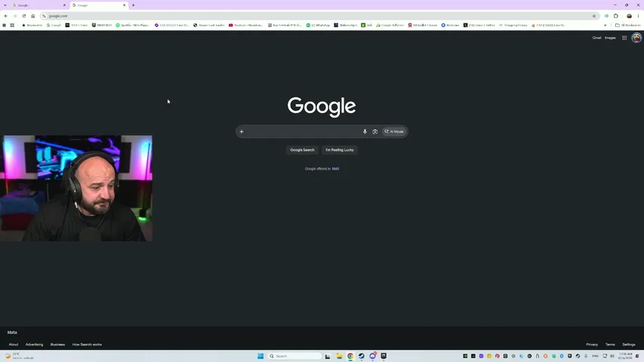644x362 pixels.
Task: Open Chrome profile avatar in toolbar
Action: click(x=629, y=16)
